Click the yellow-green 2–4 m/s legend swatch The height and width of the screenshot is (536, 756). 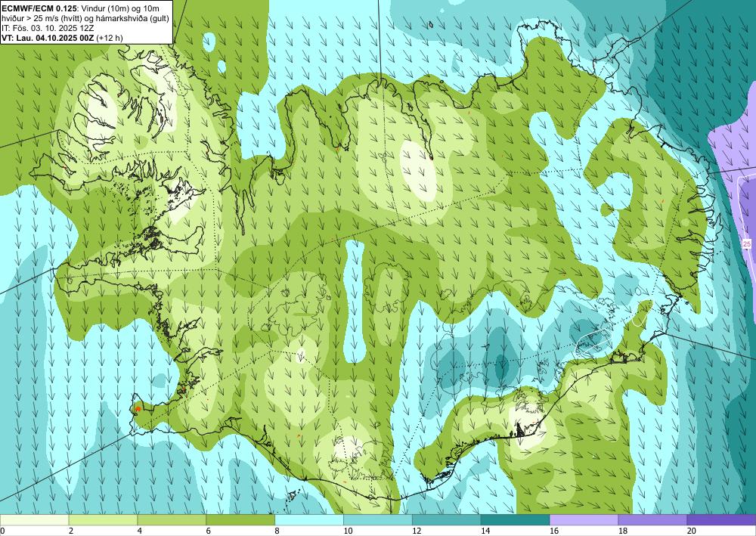103,520
